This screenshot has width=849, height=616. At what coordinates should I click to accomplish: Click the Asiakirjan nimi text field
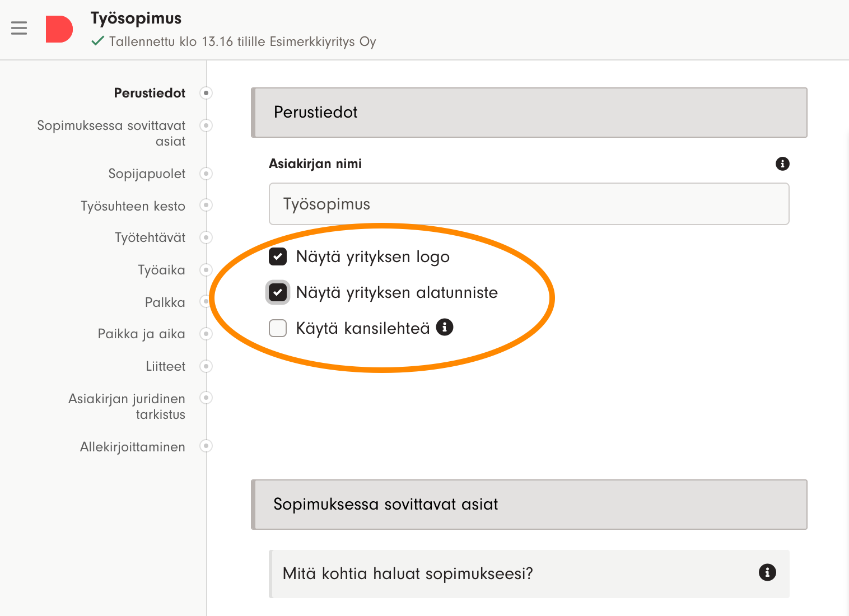pyautogui.click(x=529, y=204)
